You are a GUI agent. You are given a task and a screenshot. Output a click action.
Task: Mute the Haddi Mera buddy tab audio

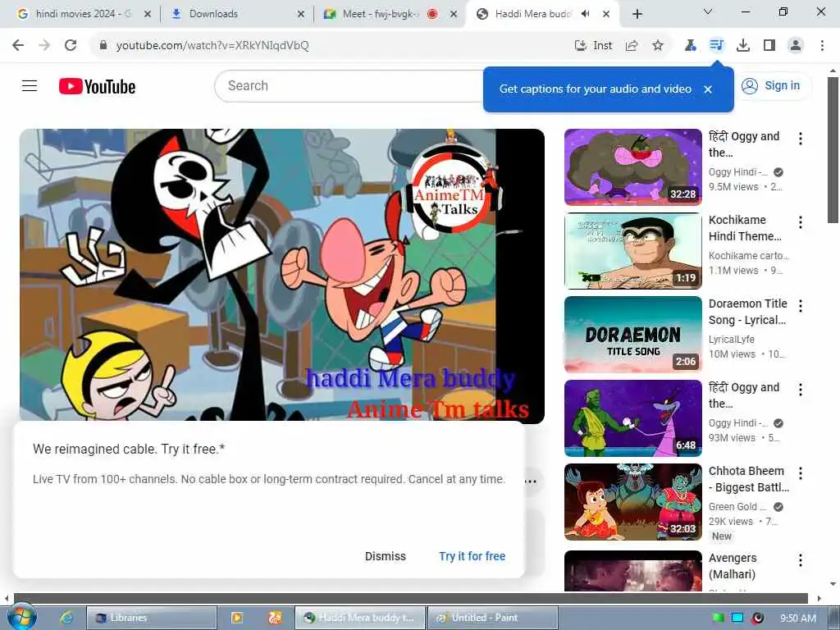point(585,14)
